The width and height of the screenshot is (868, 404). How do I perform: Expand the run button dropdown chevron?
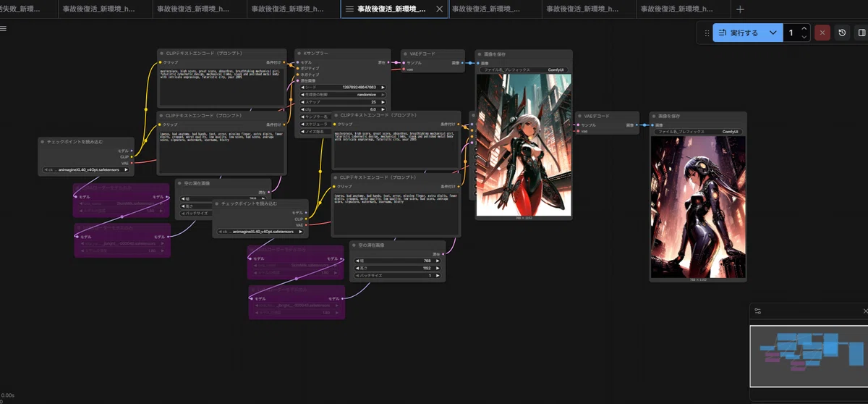coord(773,33)
